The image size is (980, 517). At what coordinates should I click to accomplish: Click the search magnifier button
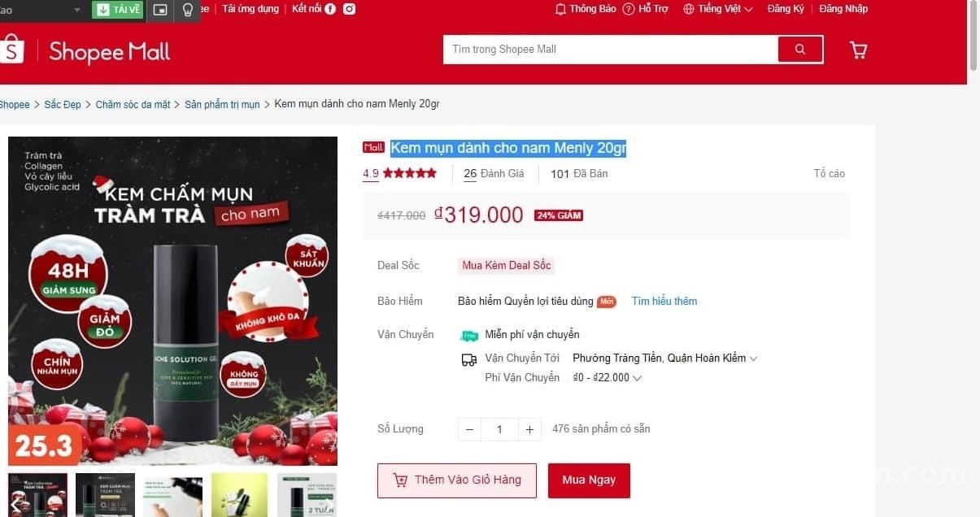coord(799,50)
